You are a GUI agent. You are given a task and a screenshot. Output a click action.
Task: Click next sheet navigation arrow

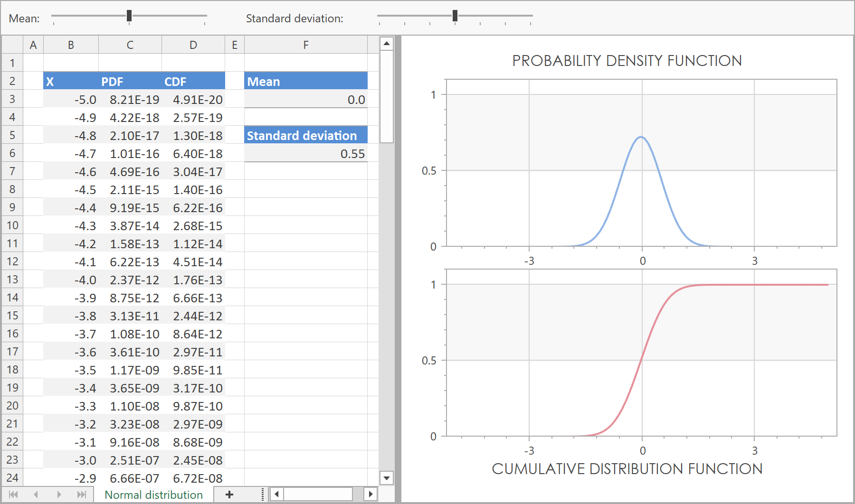(59, 495)
